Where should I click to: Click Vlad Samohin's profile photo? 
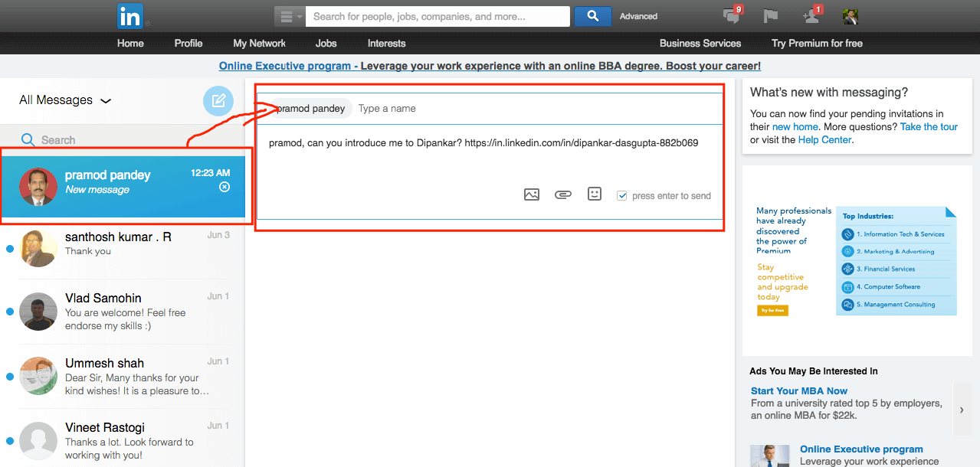coord(38,312)
